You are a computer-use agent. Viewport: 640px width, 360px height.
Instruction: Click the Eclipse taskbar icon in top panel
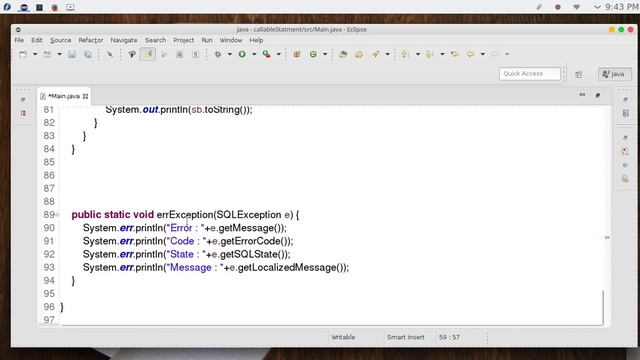23,7
